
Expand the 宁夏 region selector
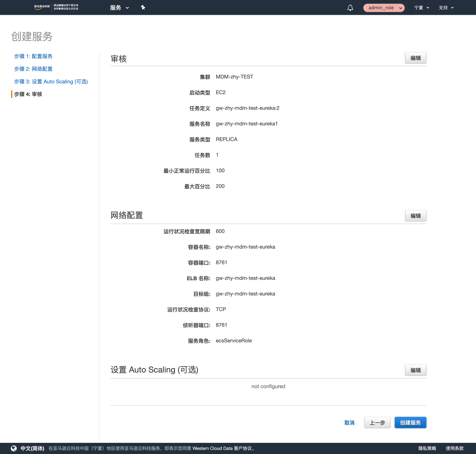pos(421,8)
